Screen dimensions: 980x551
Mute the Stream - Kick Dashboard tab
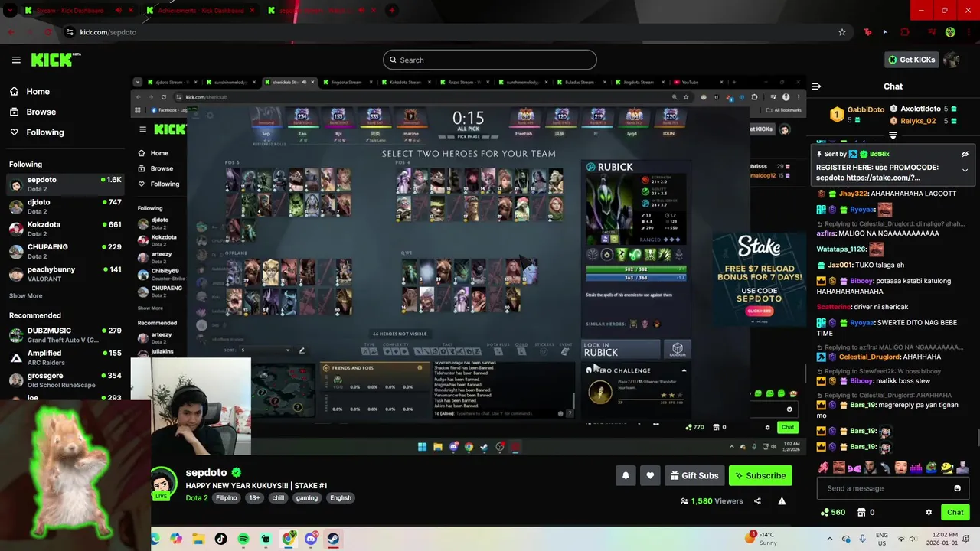click(119, 11)
